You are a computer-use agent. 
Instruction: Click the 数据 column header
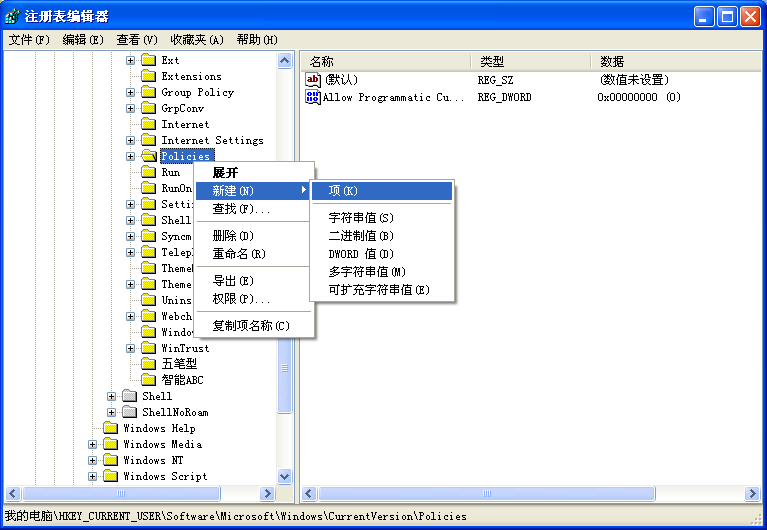point(677,62)
